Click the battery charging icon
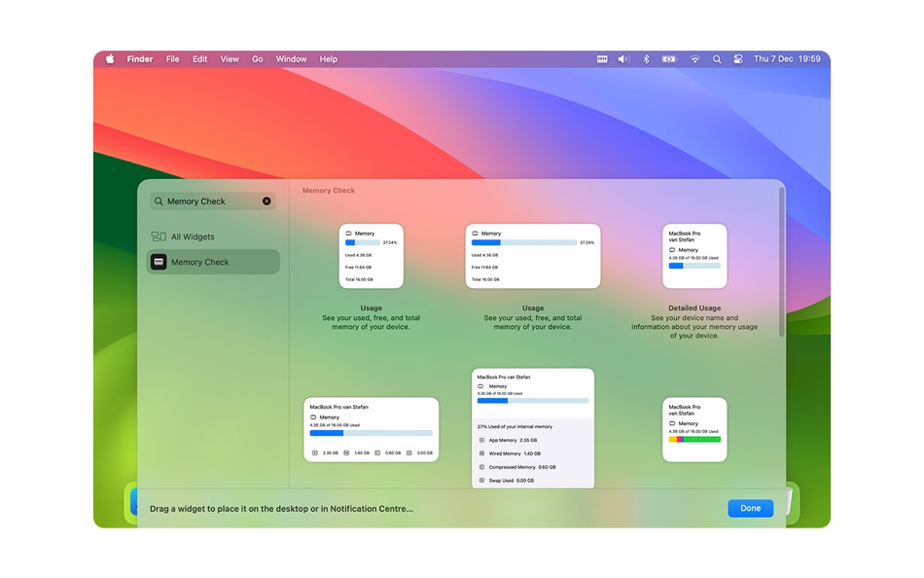924x578 pixels. [669, 59]
